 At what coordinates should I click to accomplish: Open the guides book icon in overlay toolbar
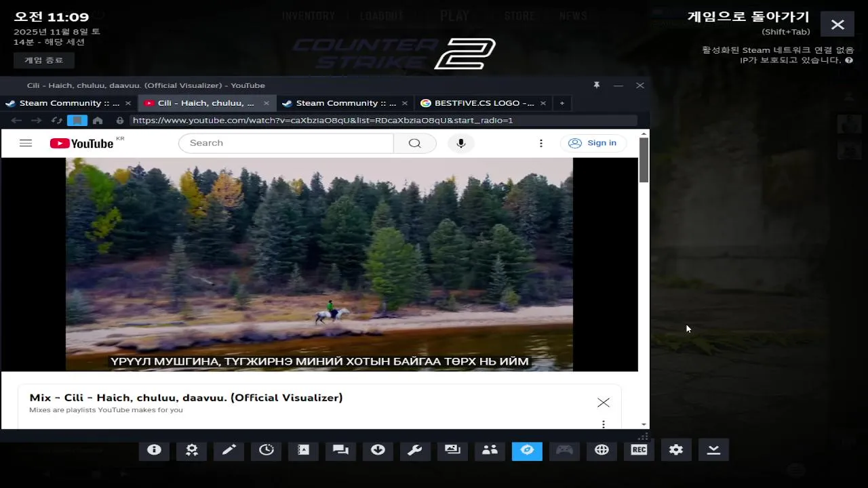click(x=303, y=450)
